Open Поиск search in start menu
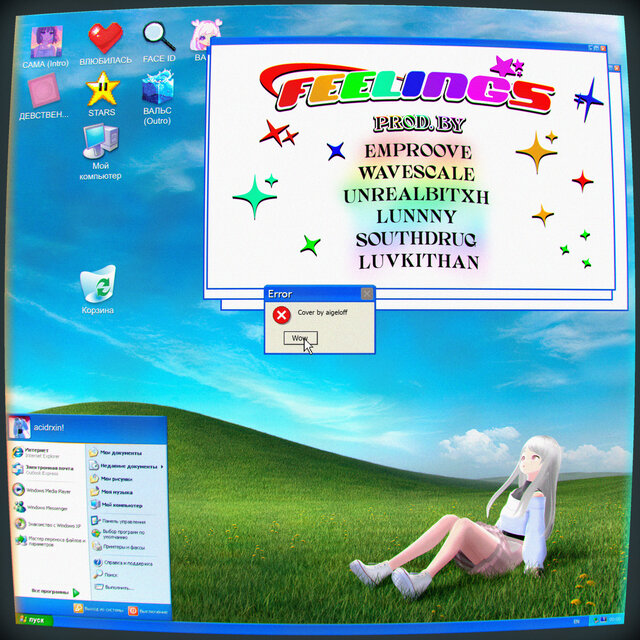Viewport: 640px width, 640px height. click(x=106, y=574)
